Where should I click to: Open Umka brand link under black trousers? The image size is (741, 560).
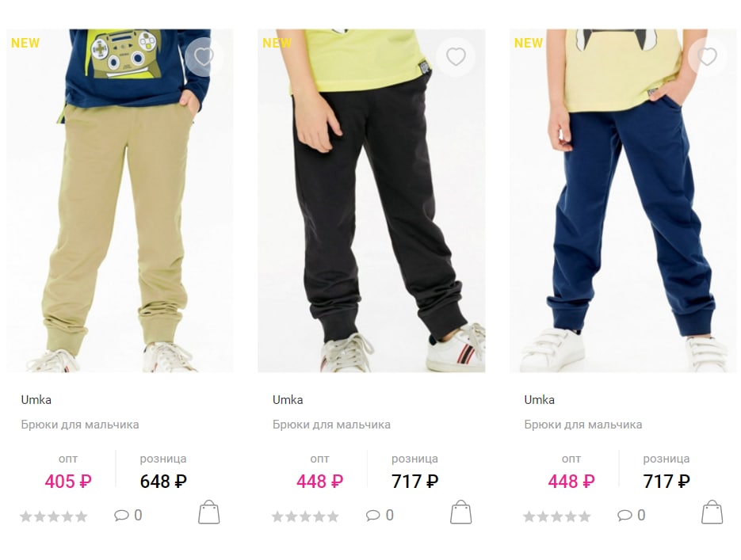[x=288, y=400]
